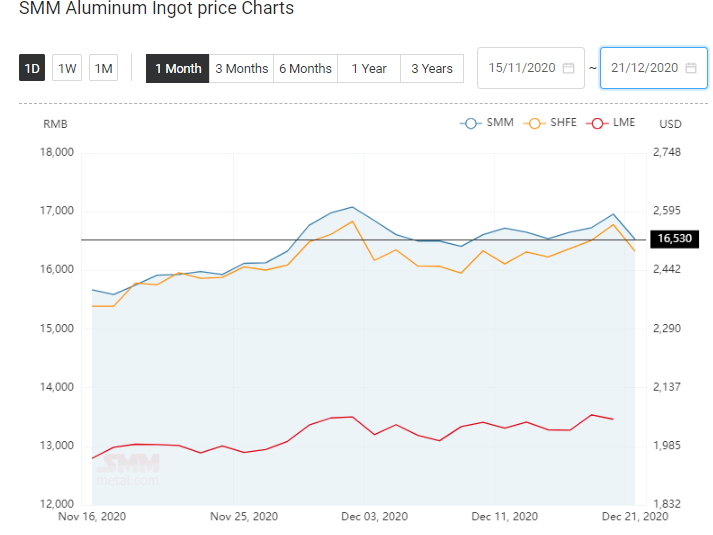Screen dimensions: 713x535
Task: Toggle the SHFE series legend marker
Action: coord(535,123)
